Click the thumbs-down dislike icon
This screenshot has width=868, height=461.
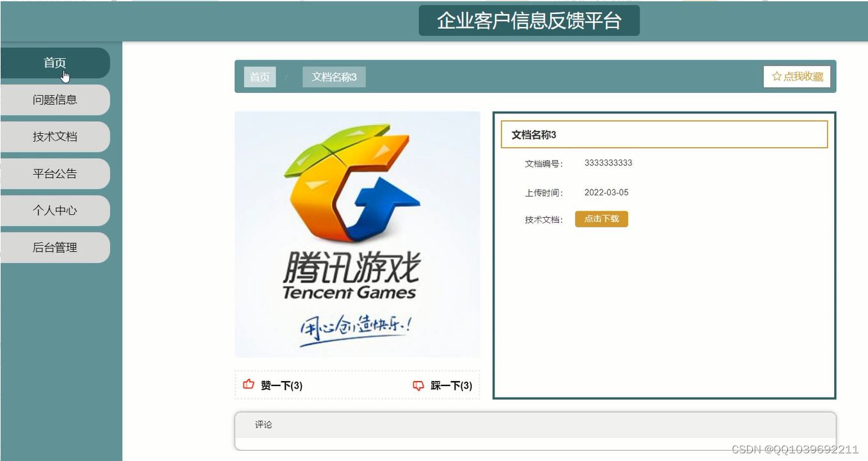click(418, 385)
